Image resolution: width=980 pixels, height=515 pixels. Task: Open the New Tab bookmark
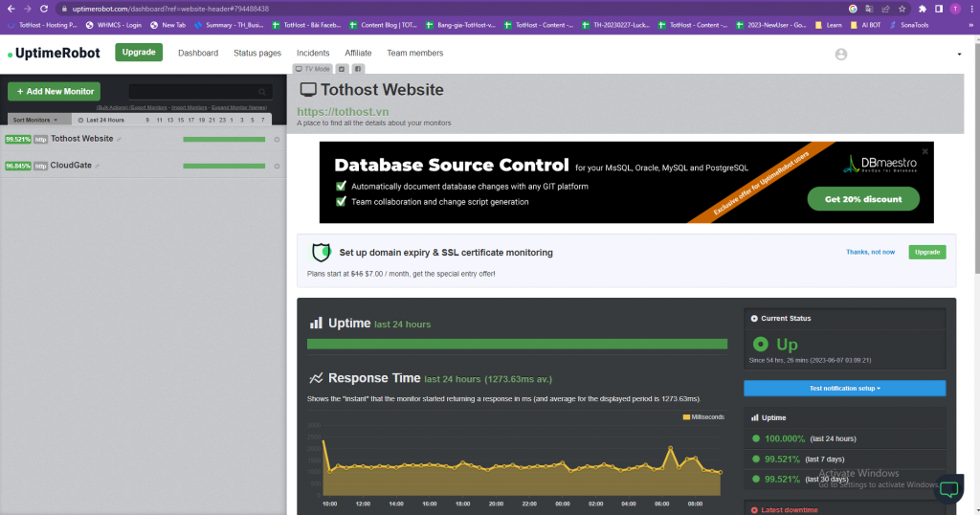click(x=167, y=25)
